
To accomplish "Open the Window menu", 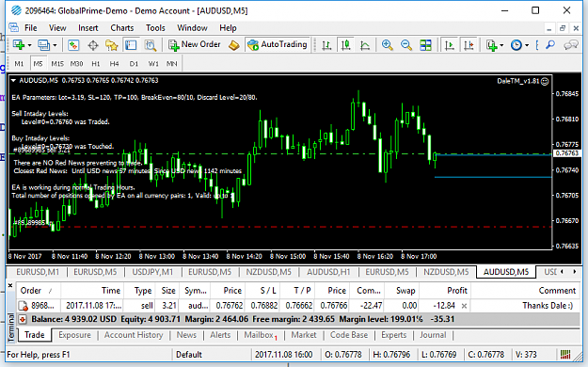I will coord(192,28).
